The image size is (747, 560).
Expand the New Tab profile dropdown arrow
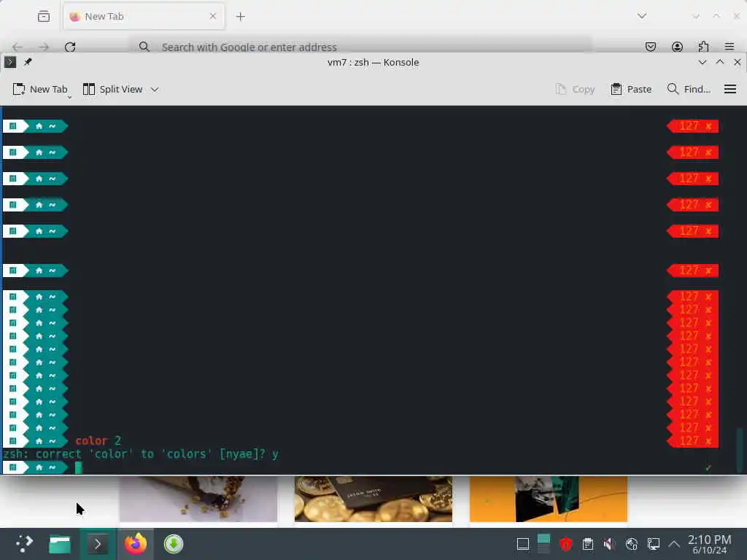69,97
